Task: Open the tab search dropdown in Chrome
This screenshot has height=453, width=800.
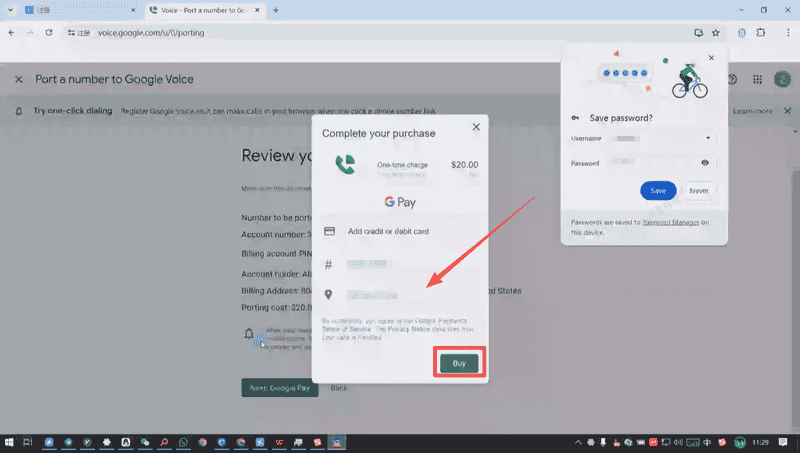Action: pyautogui.click(x=10, y=10)
